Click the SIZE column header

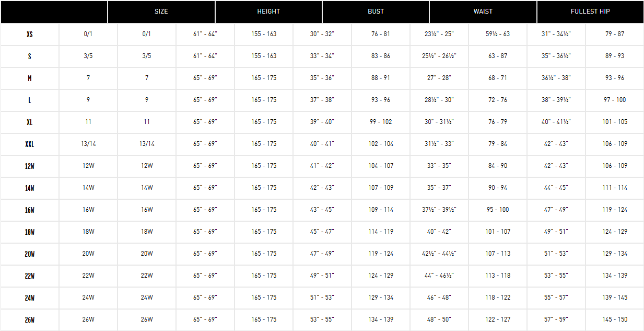[x=161, y=12]
